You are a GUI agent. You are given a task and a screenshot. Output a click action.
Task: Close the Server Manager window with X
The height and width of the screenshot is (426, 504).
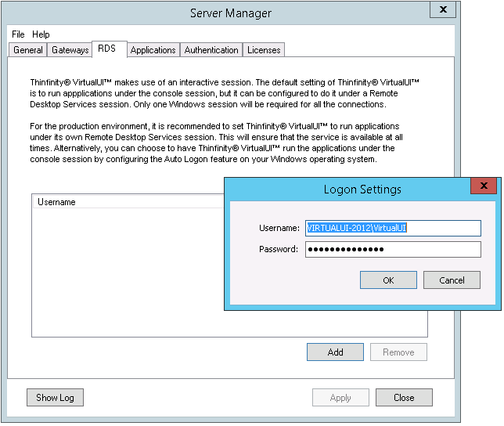[x=443, y=9]
